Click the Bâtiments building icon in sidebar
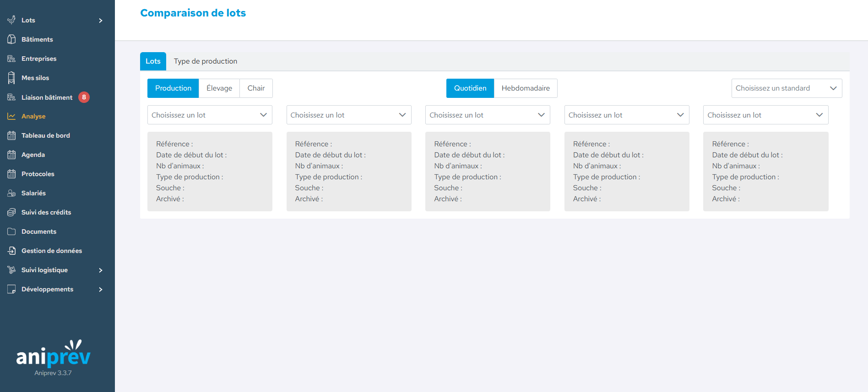The width and height of the screenshot is (868, 392). coord(11,39)
